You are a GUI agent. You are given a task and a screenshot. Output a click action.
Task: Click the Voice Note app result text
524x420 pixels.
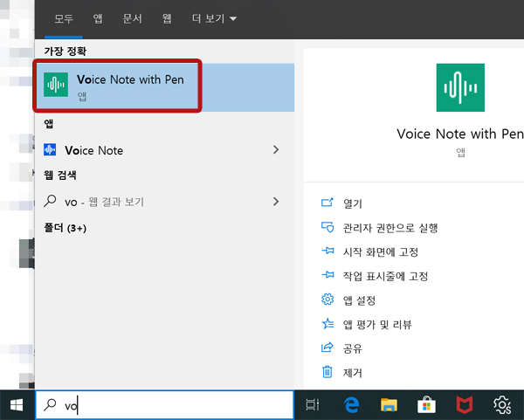[x=94, y=150]
